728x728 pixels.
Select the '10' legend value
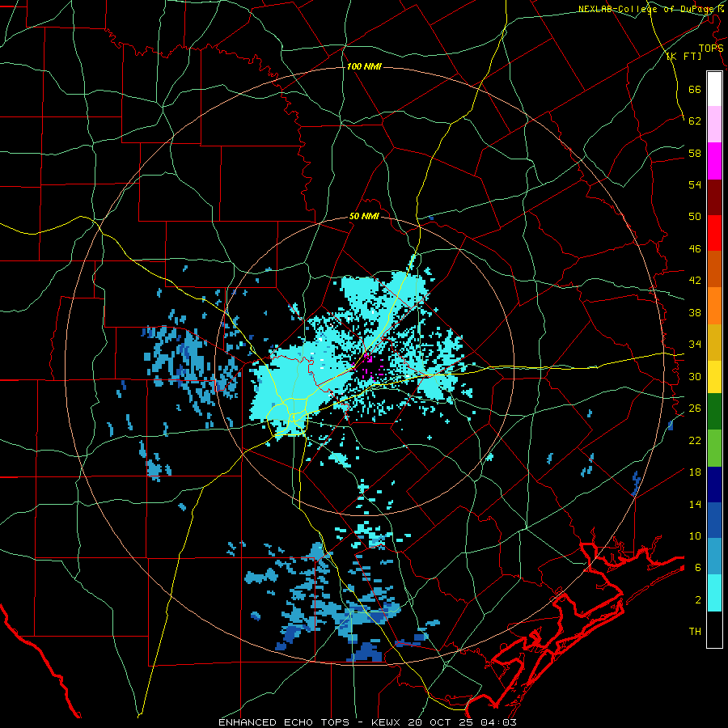695,535
